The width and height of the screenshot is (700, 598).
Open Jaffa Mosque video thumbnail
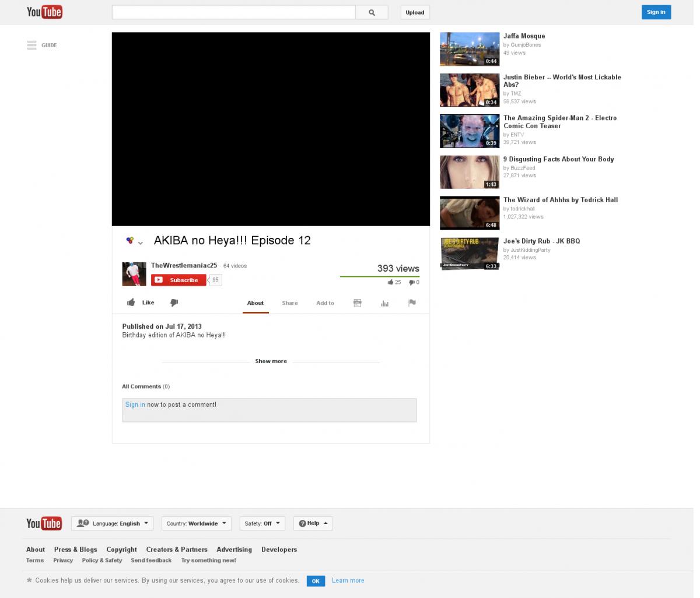470,49
